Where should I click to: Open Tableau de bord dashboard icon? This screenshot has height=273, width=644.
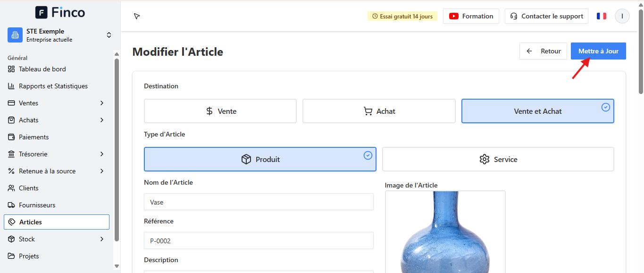(11, 69)
